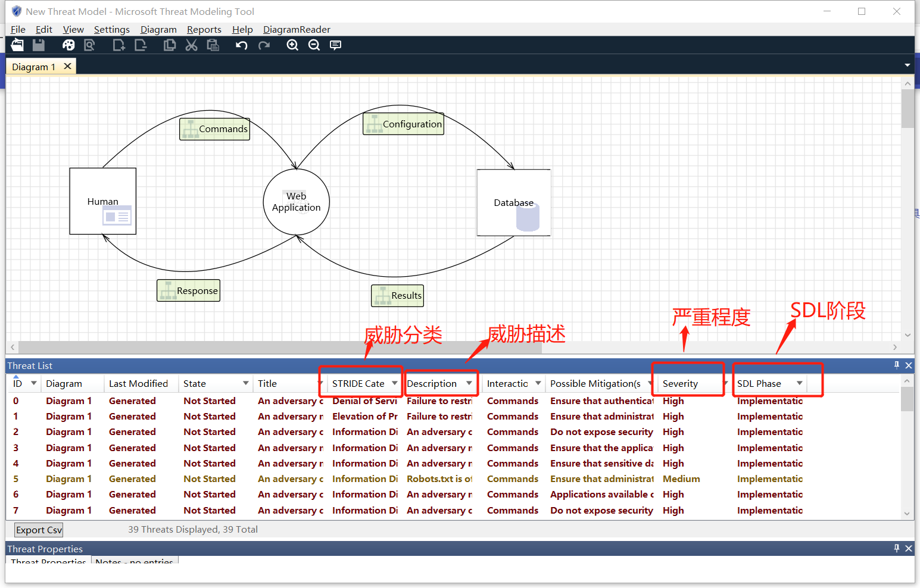This screenshot has height=588, width=920.
Task: Select 'Robots.txt is' description in row 5
Action: (x=439, y=479)
